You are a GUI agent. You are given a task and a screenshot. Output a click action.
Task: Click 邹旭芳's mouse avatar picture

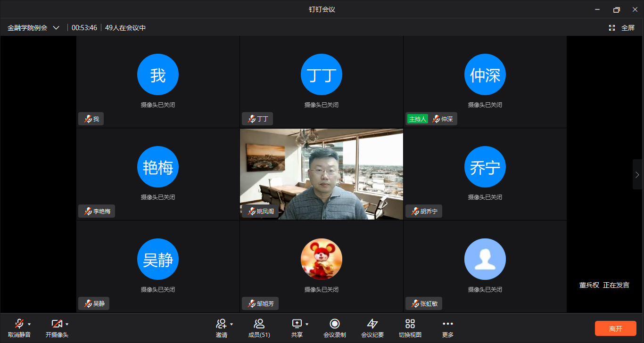(321, 259)
